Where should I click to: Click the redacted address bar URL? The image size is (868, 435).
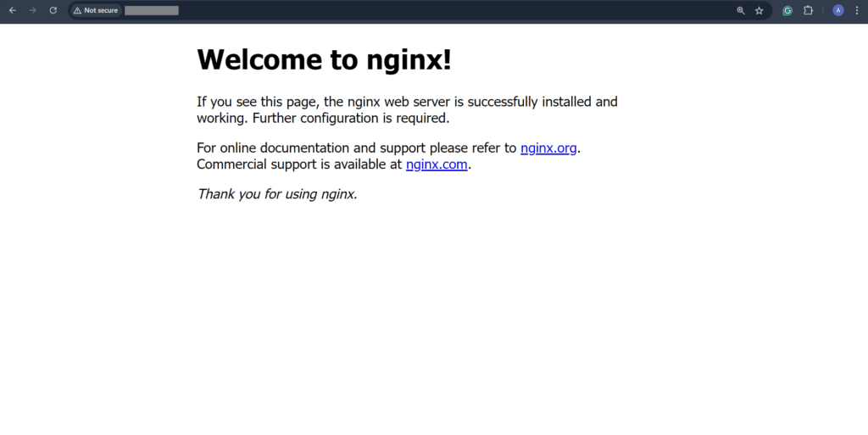click(151, 10)
